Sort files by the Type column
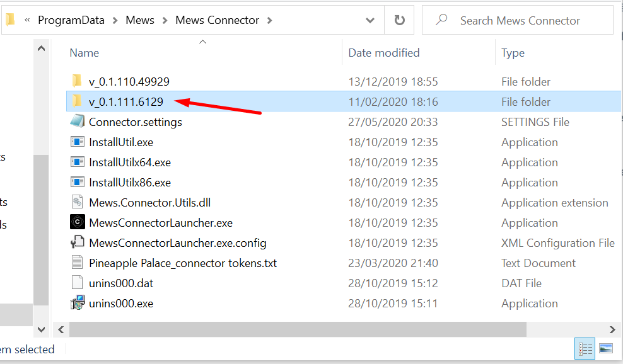623x364 pixels. click(513, 53)
